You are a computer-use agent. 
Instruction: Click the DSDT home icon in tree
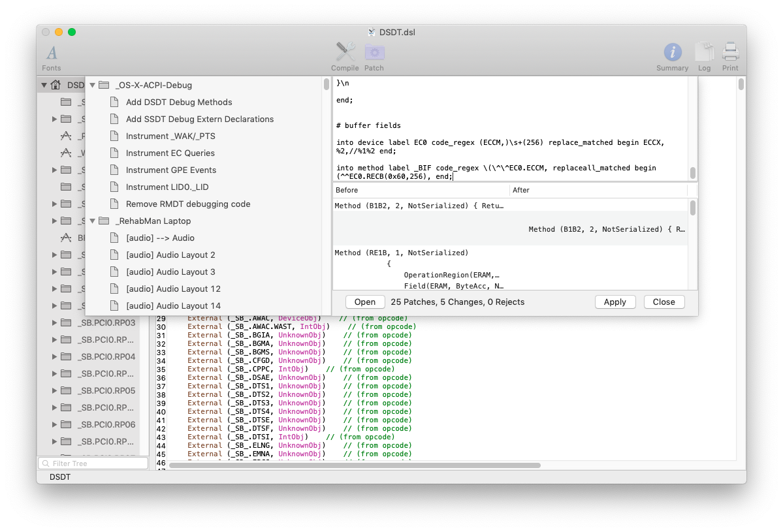(x=56, y=85)
